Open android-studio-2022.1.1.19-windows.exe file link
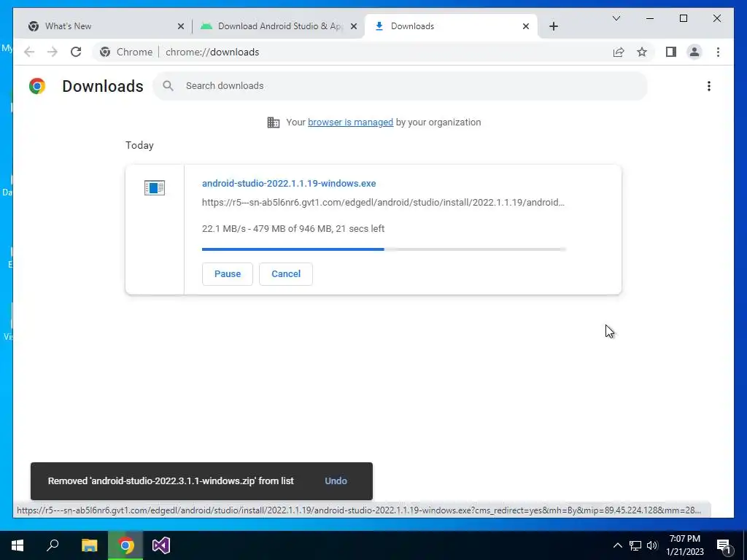The height and width of the screenshot is (560, 747). tap(289, 183)
